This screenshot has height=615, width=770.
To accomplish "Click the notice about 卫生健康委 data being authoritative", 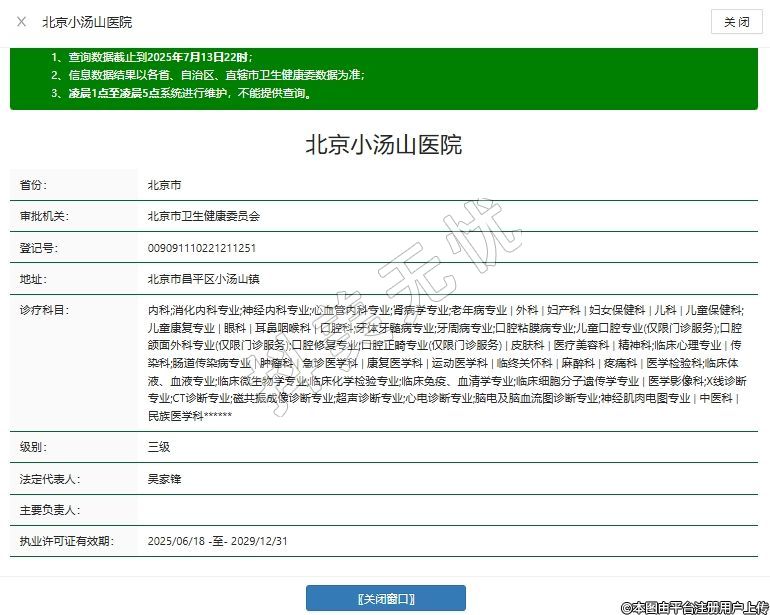I will point(207,75).
